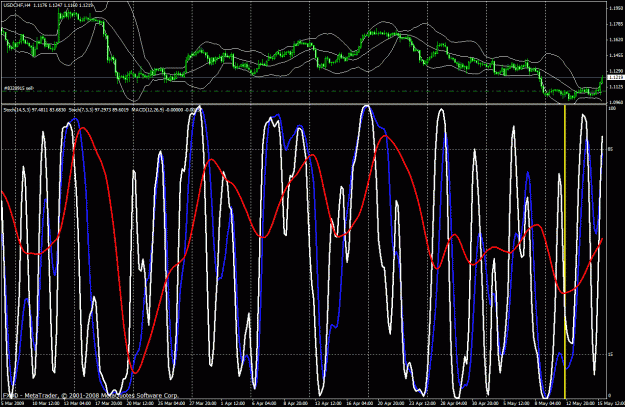This screenshot has width=625, height=407.
Task: Click the 1 Apr 12:00 time label
Action: (234, 403)
